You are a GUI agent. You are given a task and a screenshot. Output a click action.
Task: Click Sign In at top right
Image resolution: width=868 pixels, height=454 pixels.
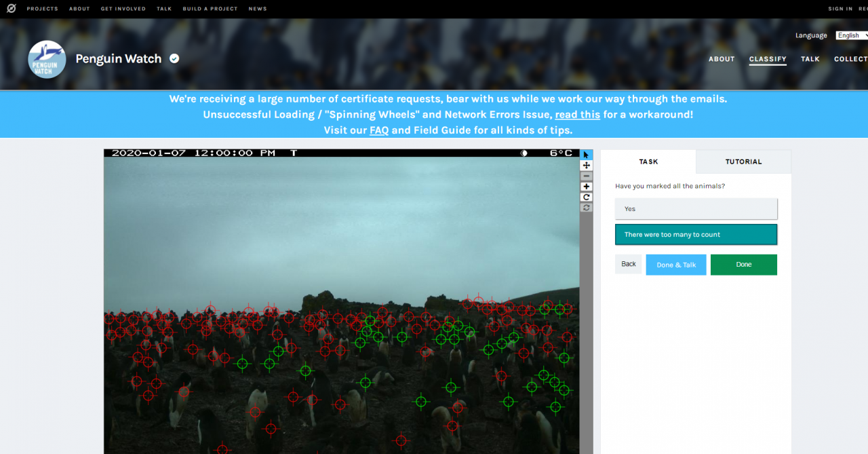tap(840, 9)
